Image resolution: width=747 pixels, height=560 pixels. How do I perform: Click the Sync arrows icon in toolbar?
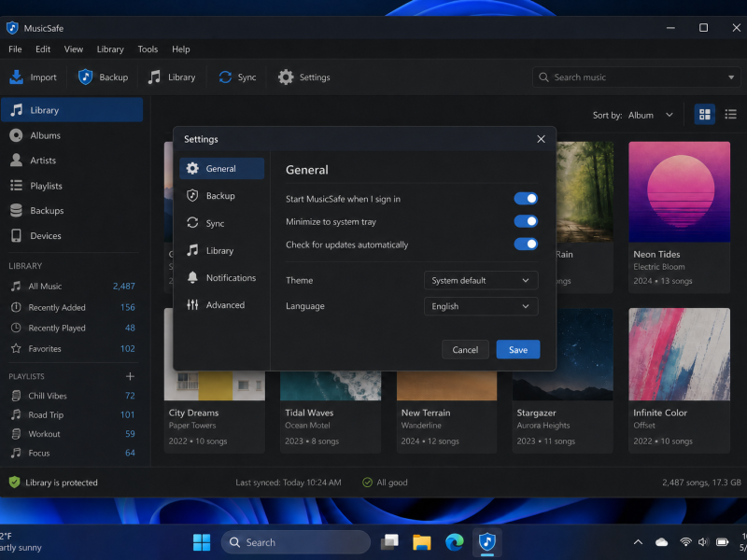(x=225, y=77)
